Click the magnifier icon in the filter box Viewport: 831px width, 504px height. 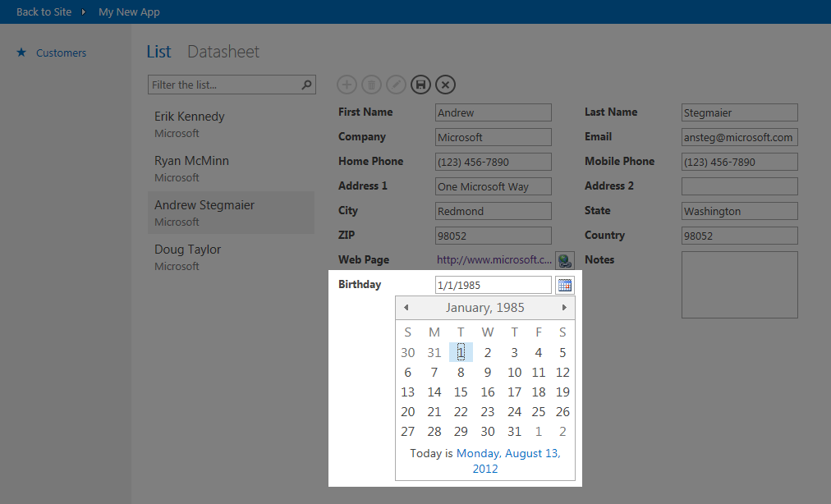(x=305, y=85)
